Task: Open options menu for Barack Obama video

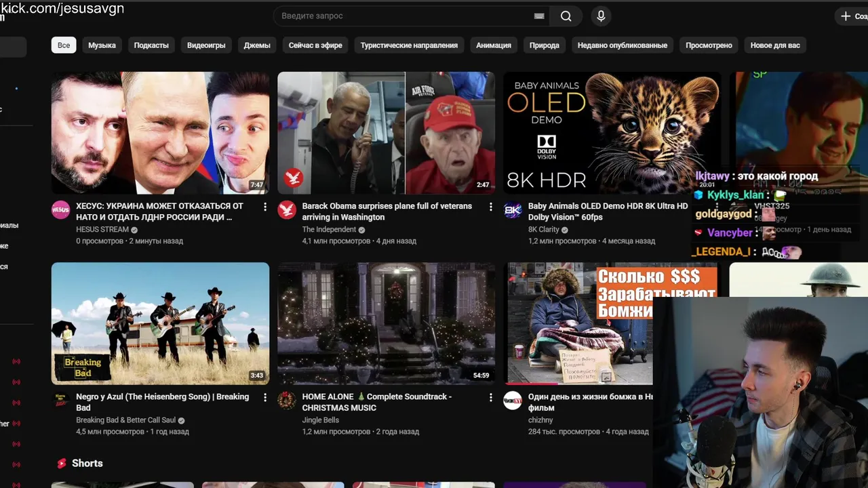Action: click(x=490, y=207)
